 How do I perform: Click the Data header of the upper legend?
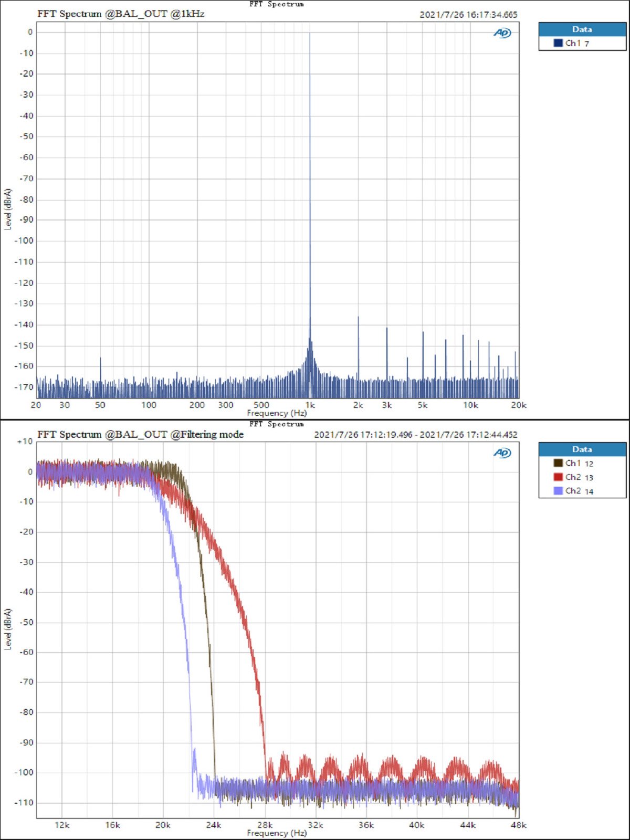(x=582, y=29)
